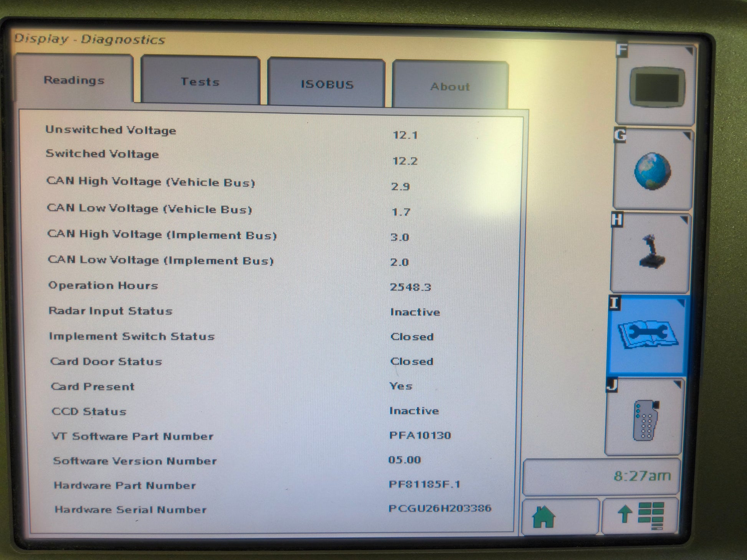Switch to the Readings tab
The width and height of the screenshot is (747, 560).
(74, 80)
